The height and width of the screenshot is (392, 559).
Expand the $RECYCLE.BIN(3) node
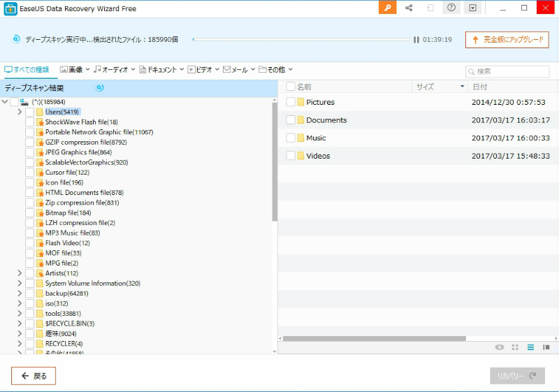point(20,324)
